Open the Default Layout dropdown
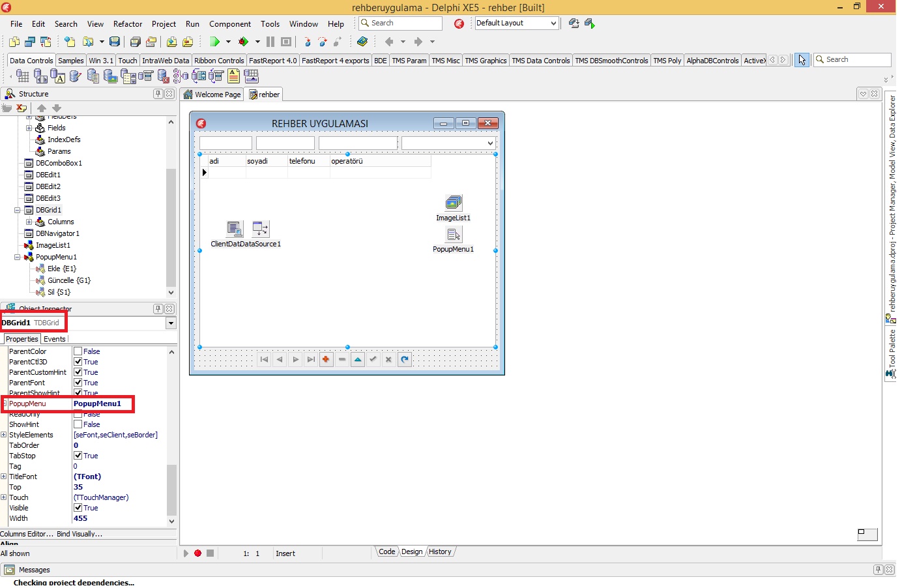The width and height of the screenshot is (902, 588). [553, 23]
